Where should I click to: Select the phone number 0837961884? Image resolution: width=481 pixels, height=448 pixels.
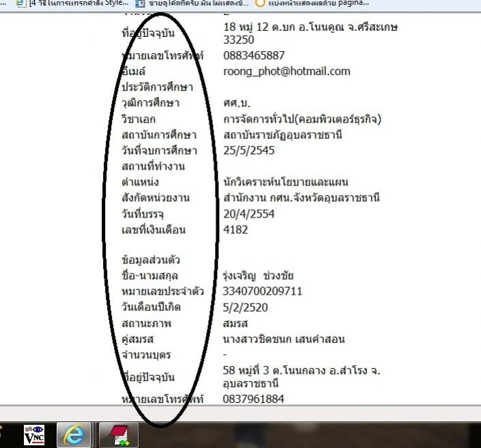(x=253, y=399)
